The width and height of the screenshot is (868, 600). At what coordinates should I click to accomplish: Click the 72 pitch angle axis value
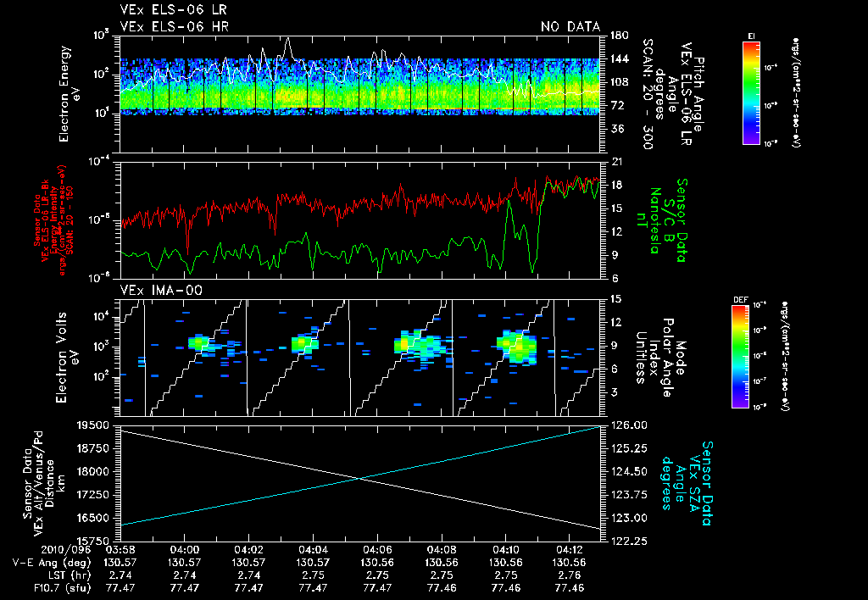point(617,105)
